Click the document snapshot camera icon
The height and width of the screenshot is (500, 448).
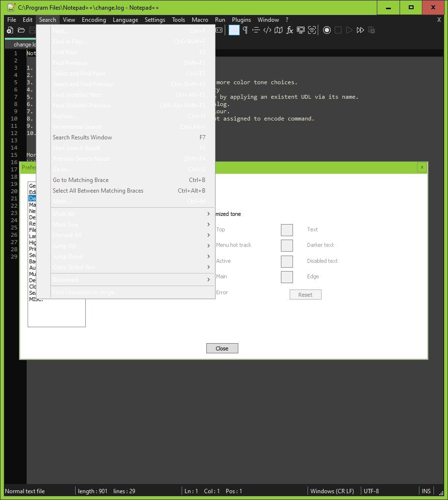point(312,30)
